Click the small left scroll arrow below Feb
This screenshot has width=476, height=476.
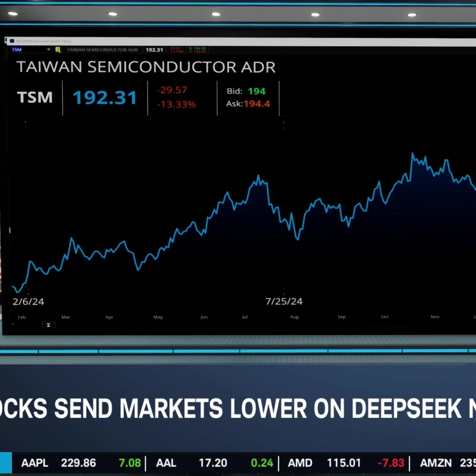click(x=13, y=324)
